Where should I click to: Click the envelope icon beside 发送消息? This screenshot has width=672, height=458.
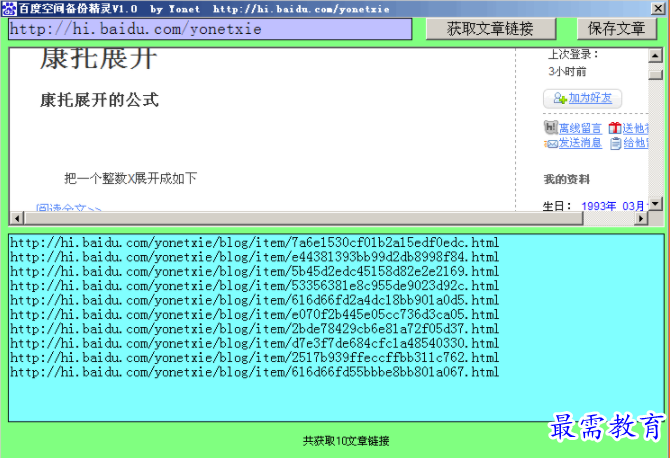tap(552, 144)
